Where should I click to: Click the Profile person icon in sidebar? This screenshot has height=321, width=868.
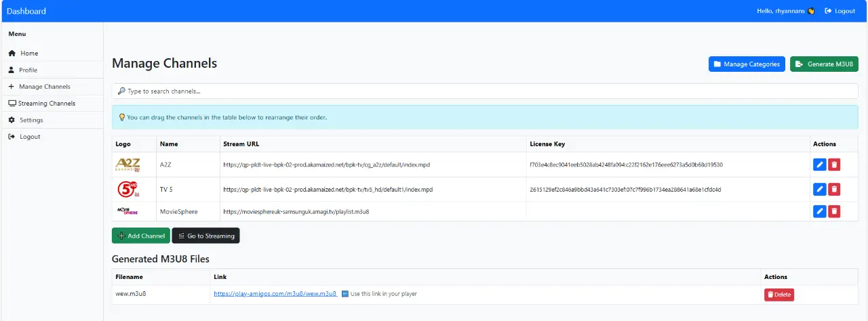12,70
